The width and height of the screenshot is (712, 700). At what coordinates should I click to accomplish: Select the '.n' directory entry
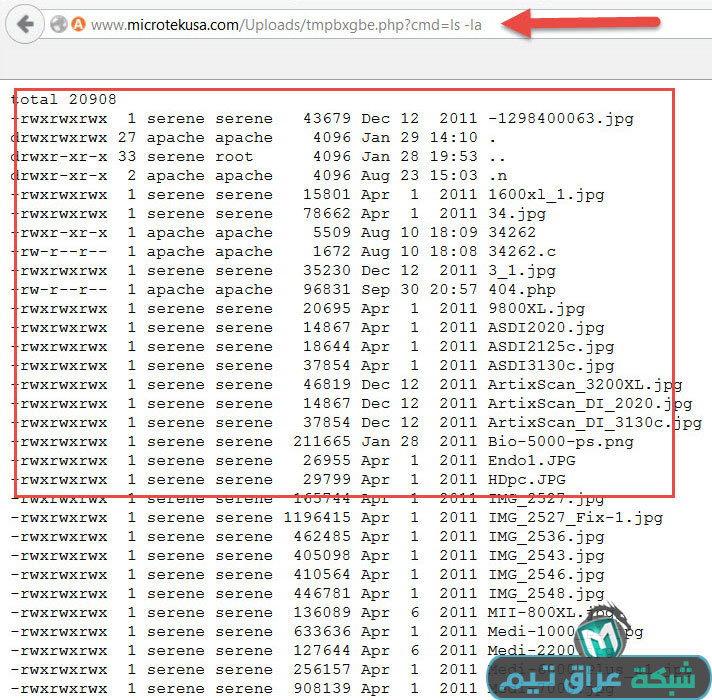pyautogui.click(x=497, y=175)
